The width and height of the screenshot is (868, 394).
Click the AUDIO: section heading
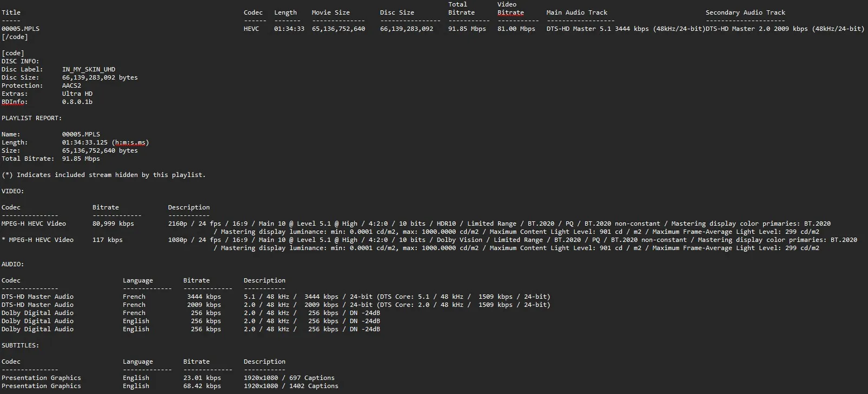pos(12,264)
